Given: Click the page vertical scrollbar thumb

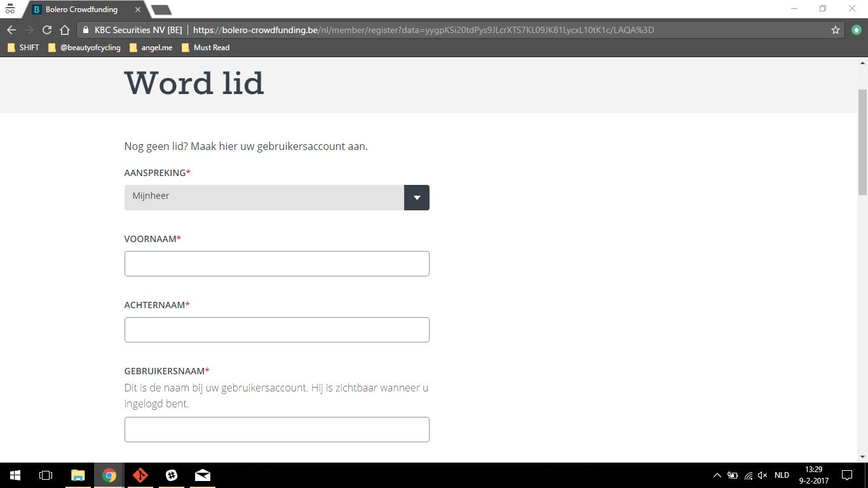Looking at the screenshot, I should click(862, 142).
